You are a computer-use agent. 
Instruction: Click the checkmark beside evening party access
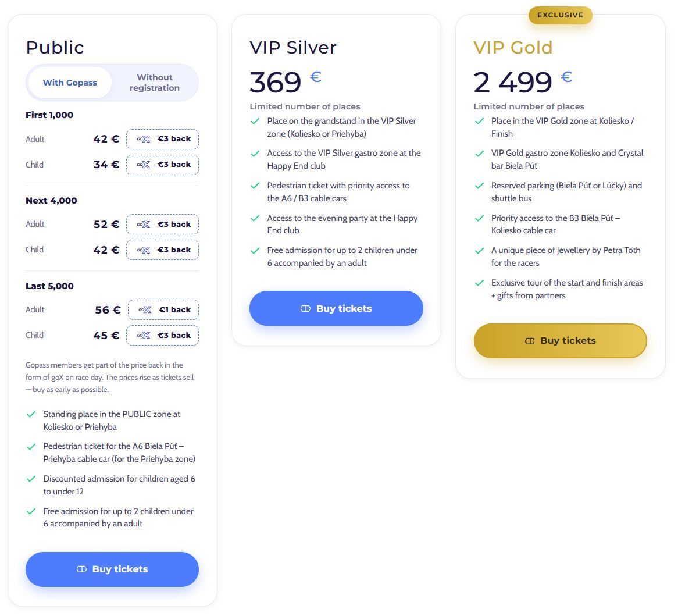(255, 219)
